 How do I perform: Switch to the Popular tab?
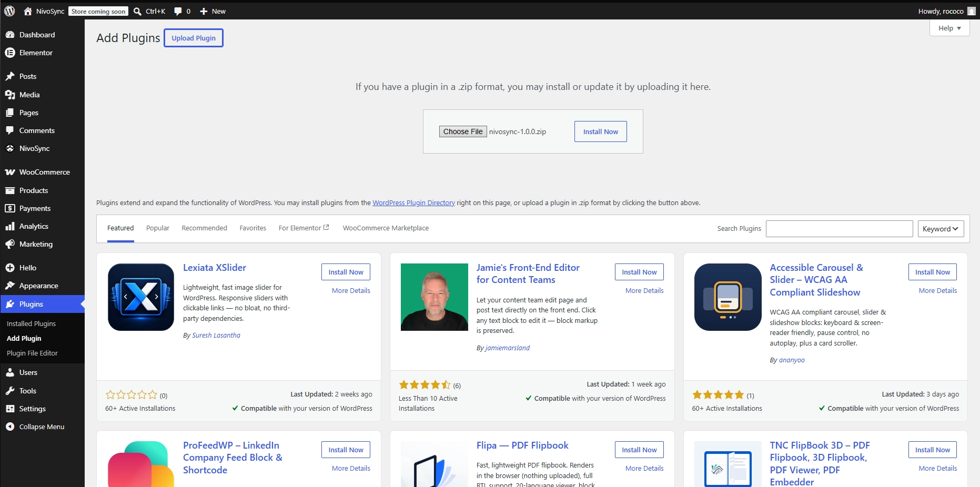tap(158, 228)
